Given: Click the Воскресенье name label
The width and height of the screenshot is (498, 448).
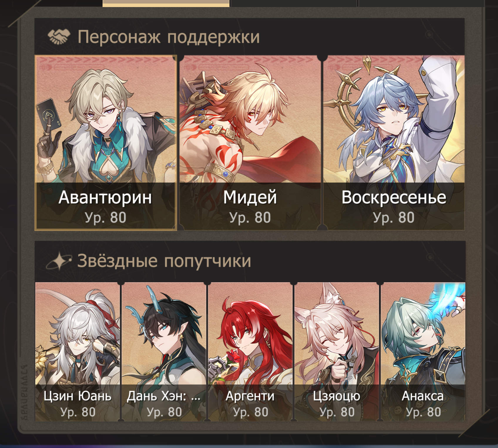Looking at the screenshot, I should click(x=394, y=197).
